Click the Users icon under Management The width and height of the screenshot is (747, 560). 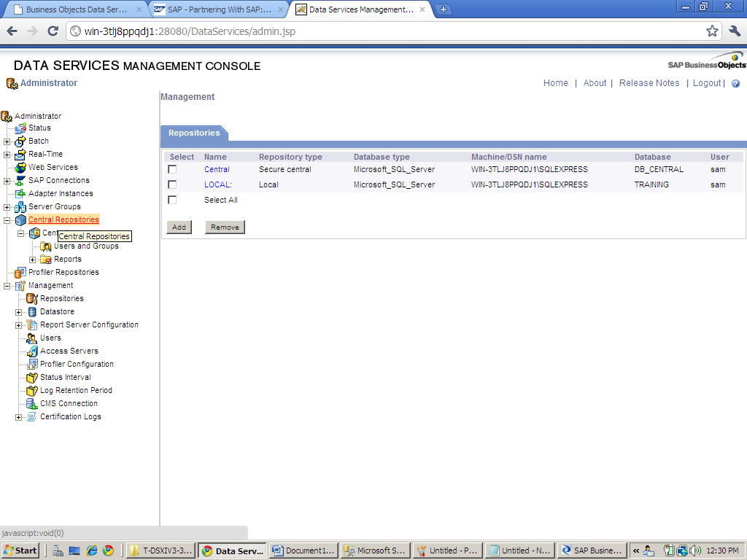32,338
